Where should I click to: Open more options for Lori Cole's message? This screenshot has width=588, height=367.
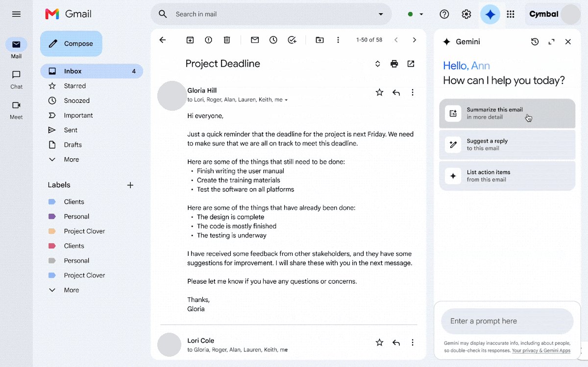[413, 343]
